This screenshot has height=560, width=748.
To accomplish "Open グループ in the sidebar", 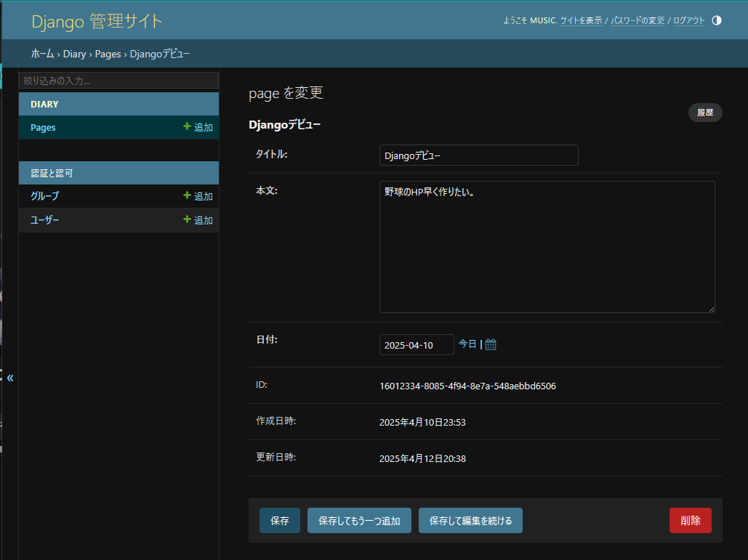I will click(45, 196).
